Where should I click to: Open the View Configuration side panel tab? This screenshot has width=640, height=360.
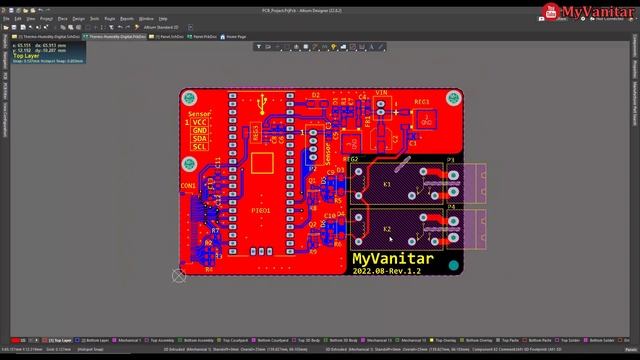(5, 120)
